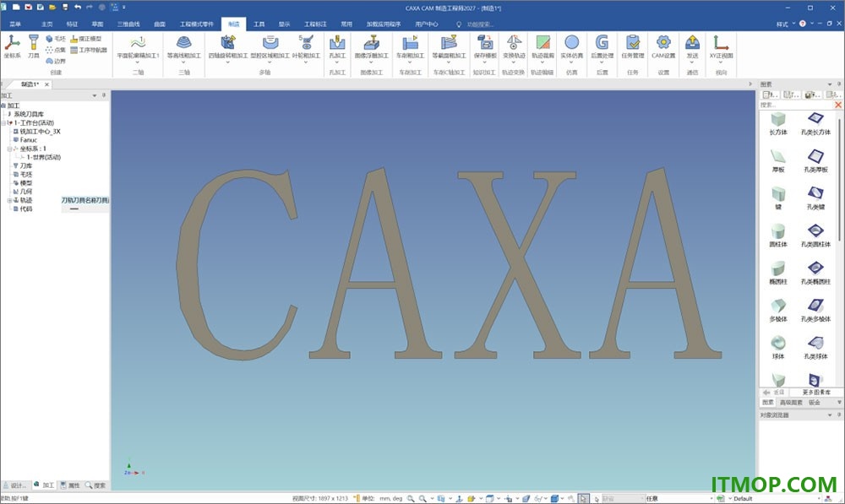Start 等高线粗加工 3-axis roughing
This screenshot has width=845, height=504.
(183, 46)
